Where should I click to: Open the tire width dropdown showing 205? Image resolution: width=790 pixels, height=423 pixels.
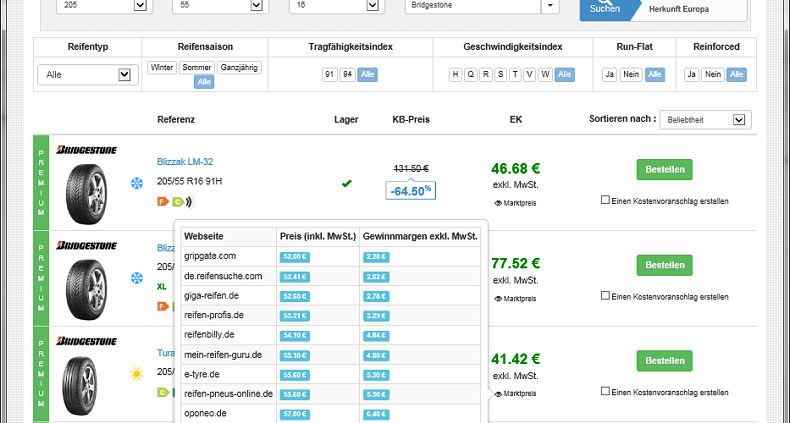[104, 5]
